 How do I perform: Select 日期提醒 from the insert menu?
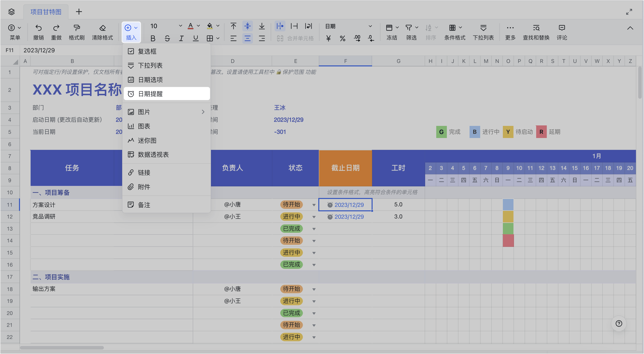coord(167,94)
